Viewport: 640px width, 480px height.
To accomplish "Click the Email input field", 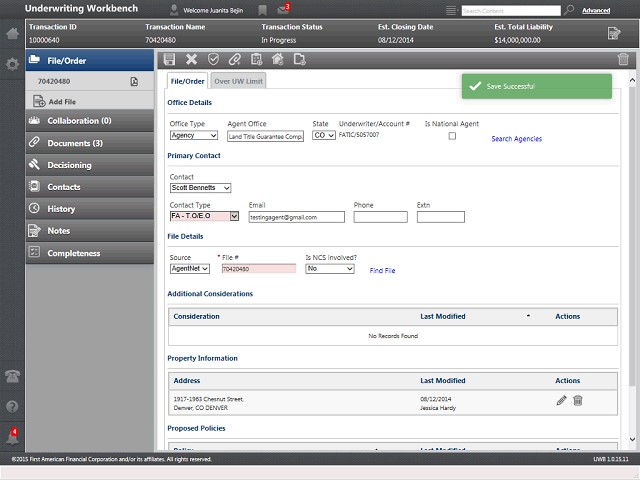I will pyautogui.click(x=297, y=217).
